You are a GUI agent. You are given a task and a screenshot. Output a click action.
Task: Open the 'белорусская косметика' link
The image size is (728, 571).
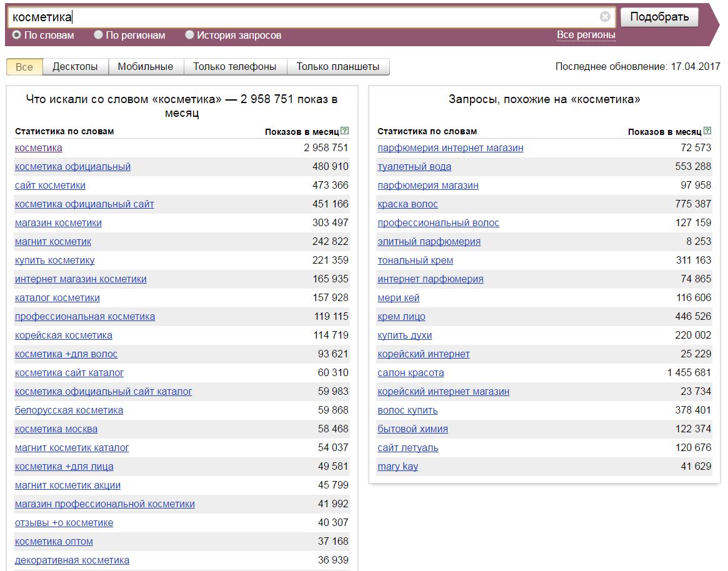(69, 410)
